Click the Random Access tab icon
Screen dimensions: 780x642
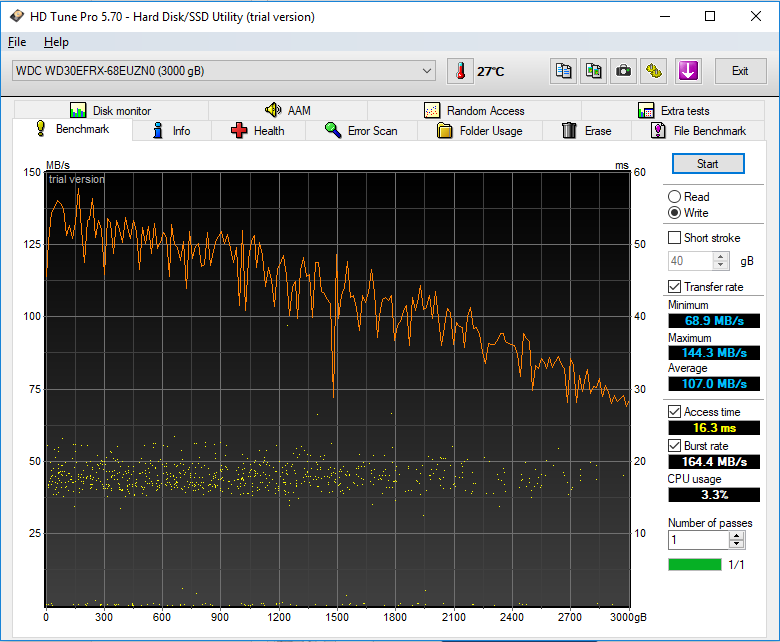(x=432, y=110)
